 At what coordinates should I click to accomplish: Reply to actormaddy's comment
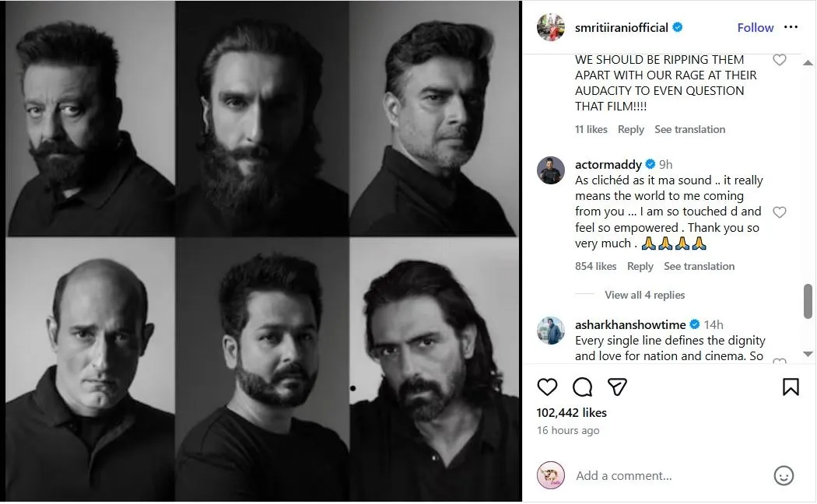pyautogui.click(x=640, y=266)
